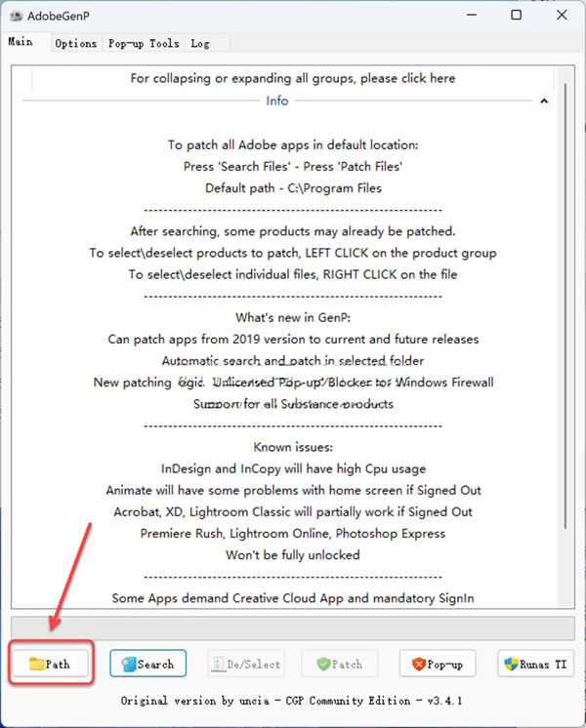The width and height of the screenshot is (586, 728).
Task: Select 'Default path - C:\Program Files' line
Action: [x=293, y=188]
